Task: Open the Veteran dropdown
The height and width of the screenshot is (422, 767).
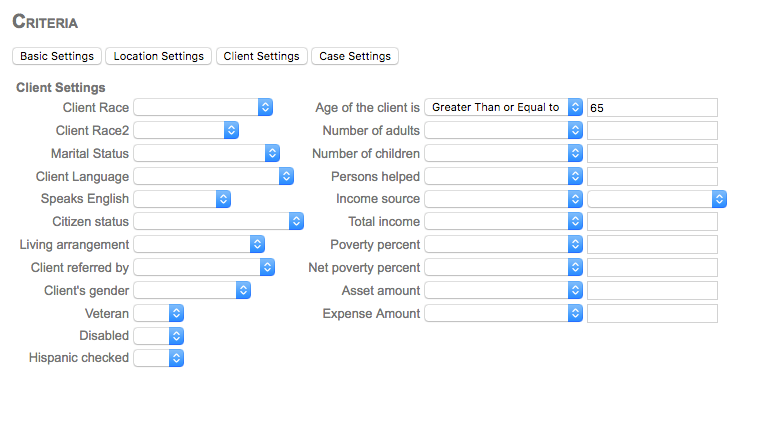Action: click(x=158, y=313)
